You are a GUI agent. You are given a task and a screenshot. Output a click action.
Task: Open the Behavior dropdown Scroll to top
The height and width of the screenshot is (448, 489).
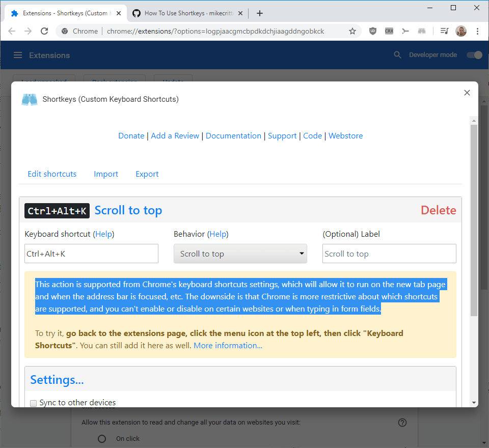click(x=240, y=254)
